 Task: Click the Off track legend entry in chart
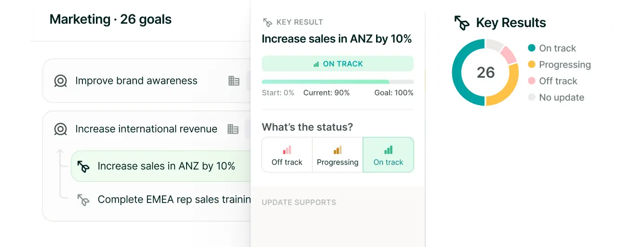coord(558,81)
